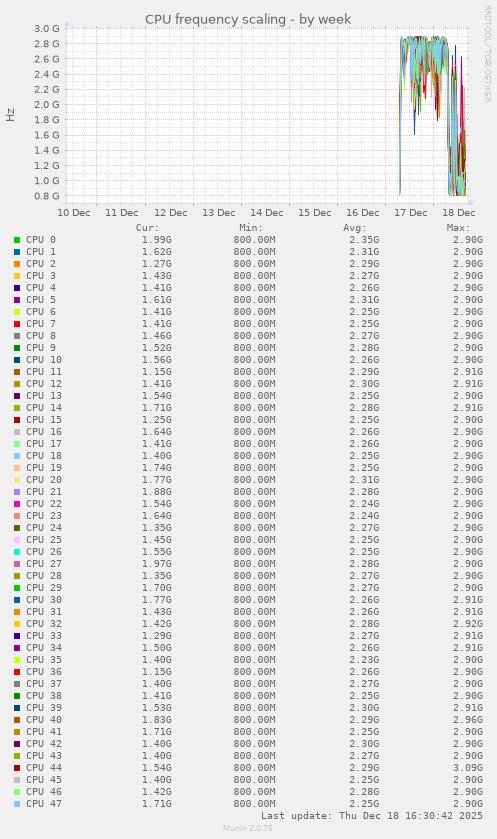Click the CPU 27 current value 1.97G
Screen dimensions: 497x839
tap(156, 563)
